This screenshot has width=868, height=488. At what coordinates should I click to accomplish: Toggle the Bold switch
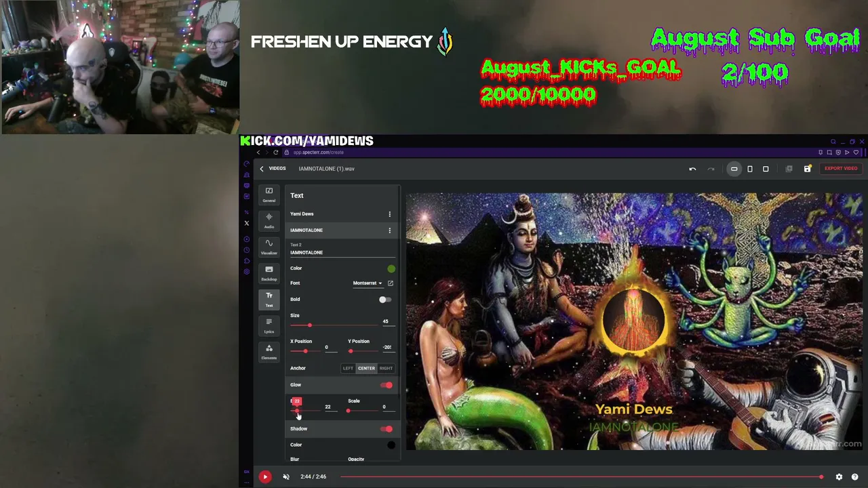384,300
